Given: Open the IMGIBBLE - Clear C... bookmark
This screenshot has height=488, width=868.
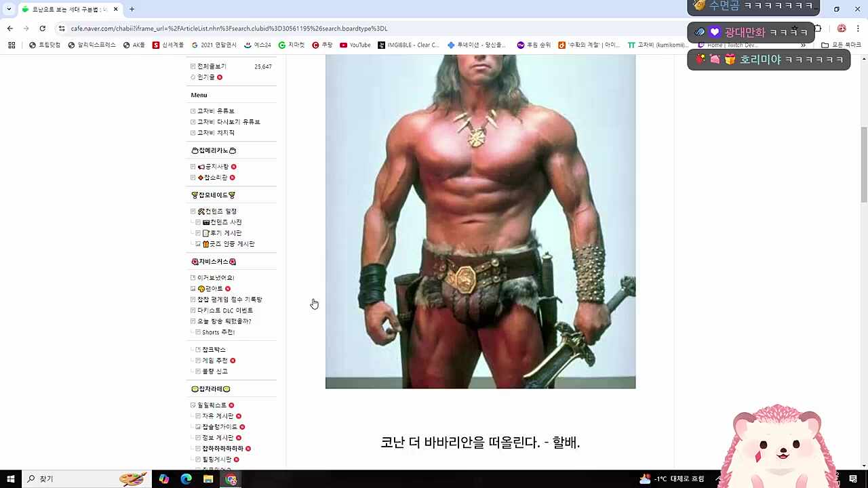Looking at the screenshot, I should 408,45.
